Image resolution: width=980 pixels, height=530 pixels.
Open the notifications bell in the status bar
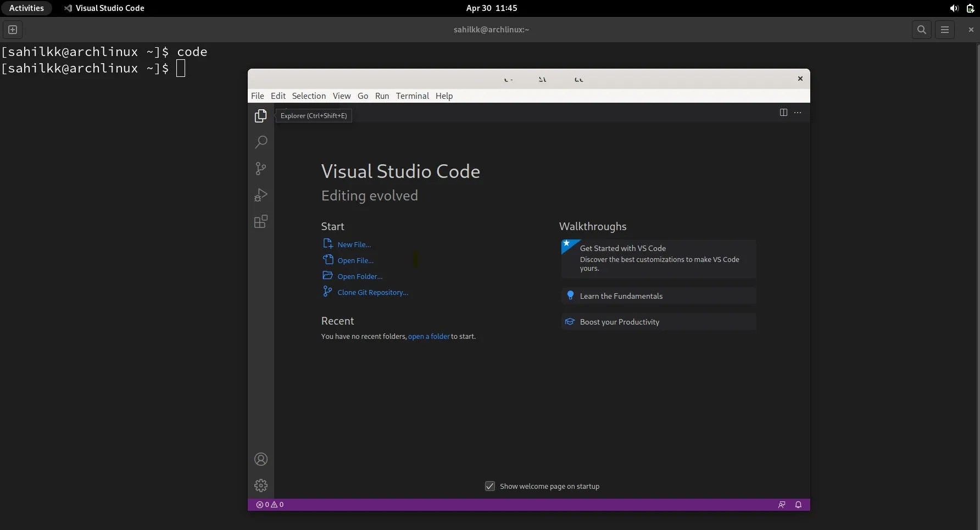point(799,504)
